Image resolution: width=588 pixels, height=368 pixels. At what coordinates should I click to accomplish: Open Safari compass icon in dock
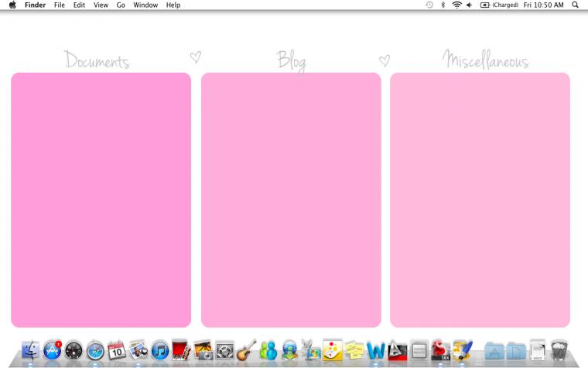tap(95, 351)
